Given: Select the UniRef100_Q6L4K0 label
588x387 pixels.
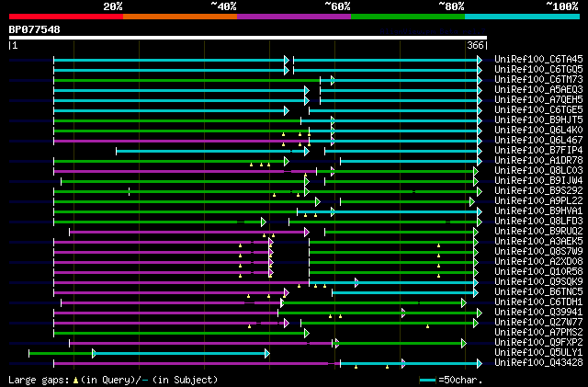Looking at the screenshot, I should [x=538, y=131].
